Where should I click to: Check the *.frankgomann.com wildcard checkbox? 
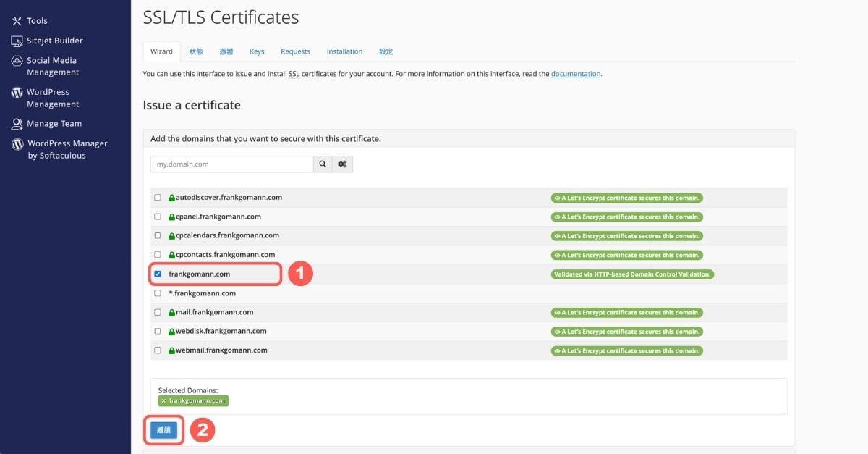click(158, 293)
